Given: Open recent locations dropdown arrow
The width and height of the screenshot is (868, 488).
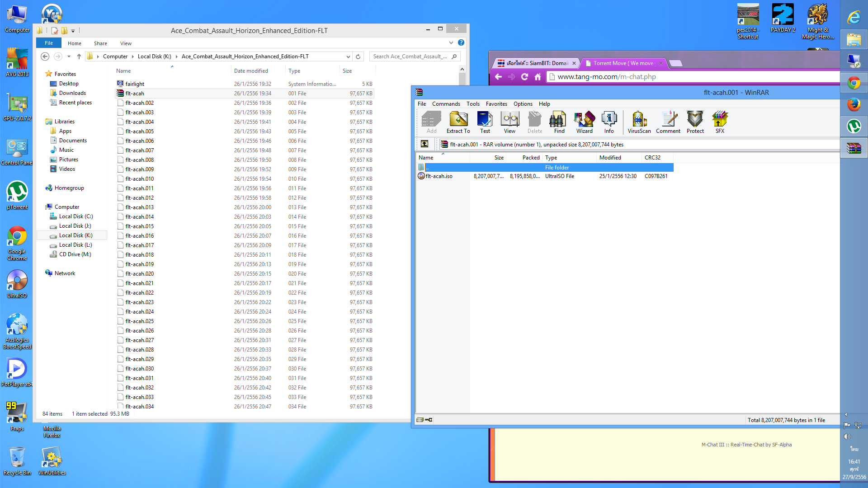Looking at the screenshot, I should pos(69,56).
